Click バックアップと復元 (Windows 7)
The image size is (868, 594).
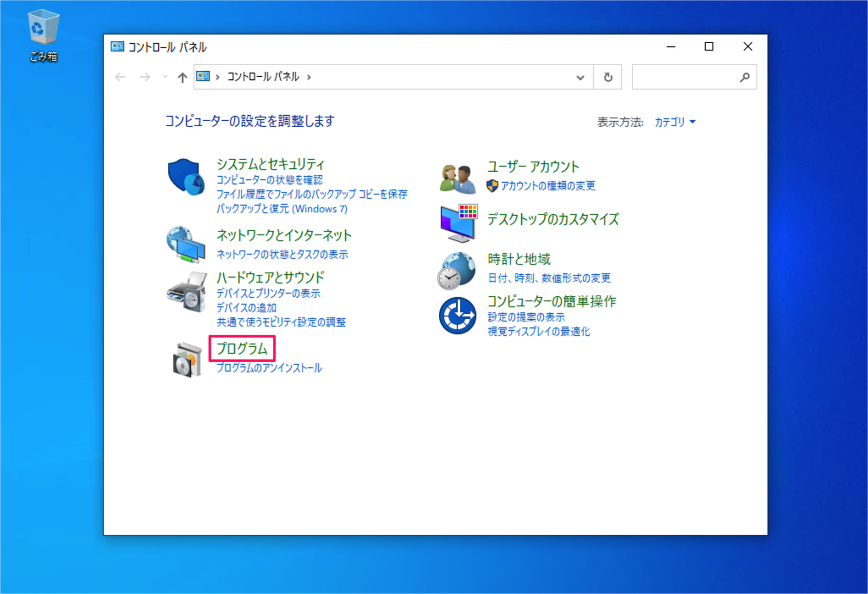(281, 209)
